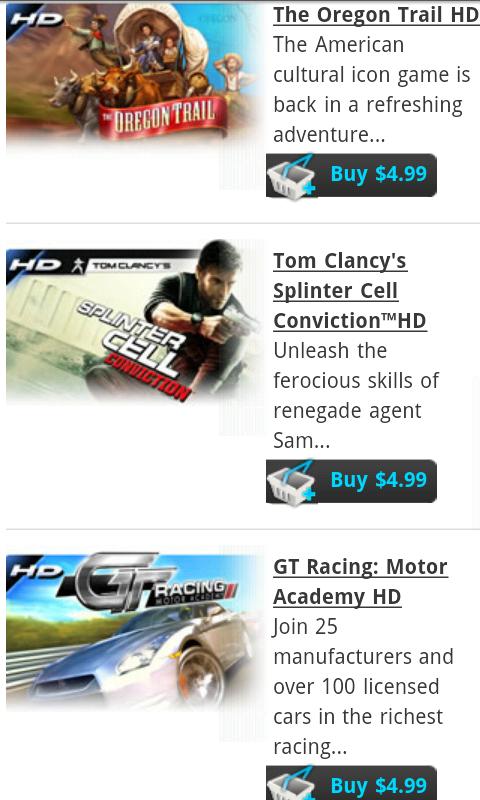Tap HD badge on Splinter Cell banner
This screenshot has height=800, width=480.
pos(35,265)
